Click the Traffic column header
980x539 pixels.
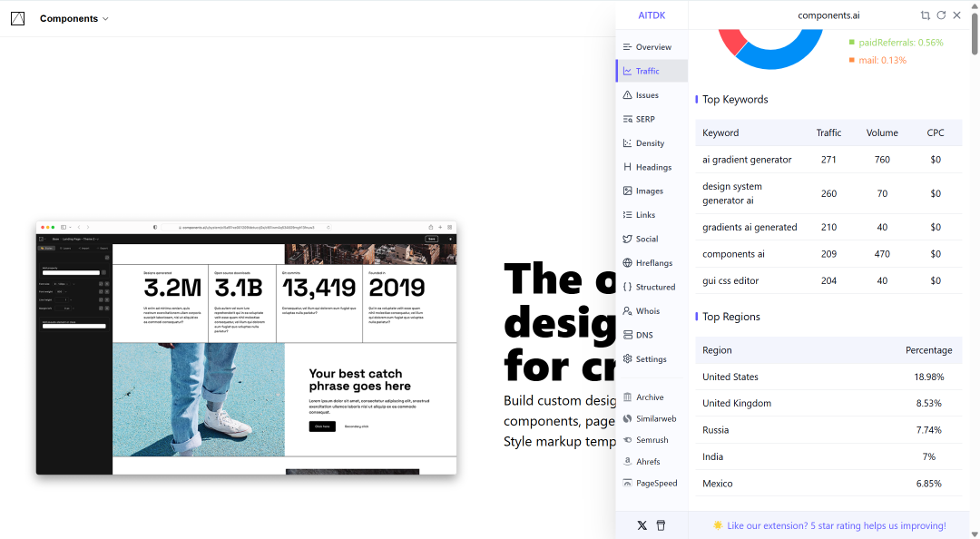pos(828,132)
